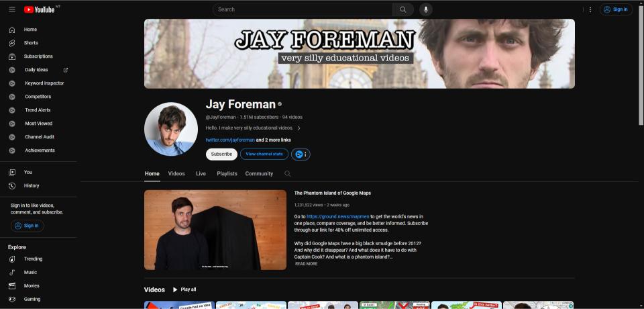Click the Daily Ideas external link icon
644x309 pixels.
66,70
